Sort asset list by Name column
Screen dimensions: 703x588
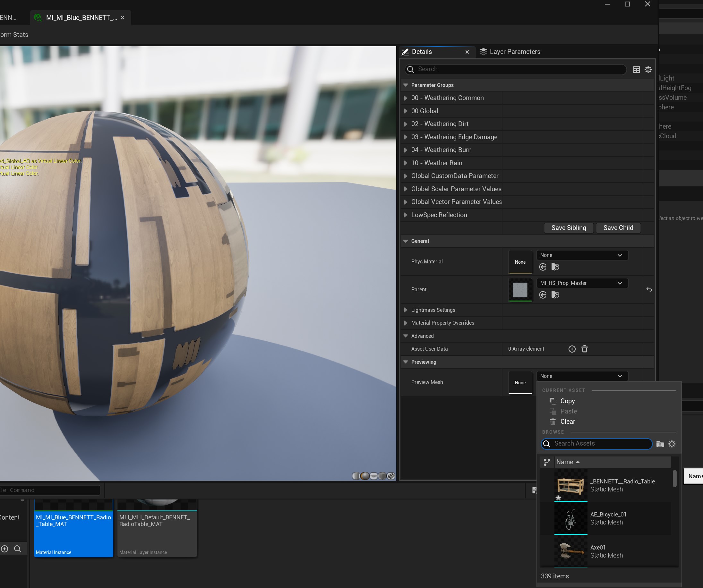[x=612, y=462]
